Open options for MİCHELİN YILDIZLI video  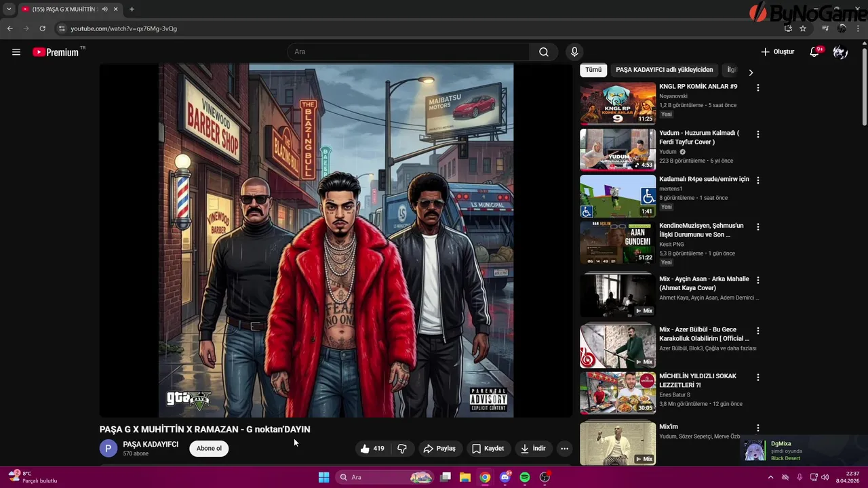[758, 377]
